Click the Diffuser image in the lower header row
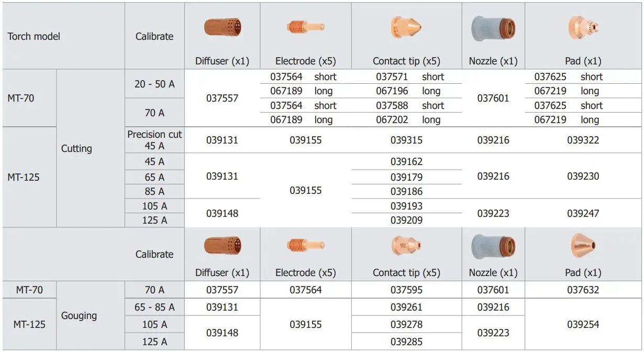 click(223, 245)
